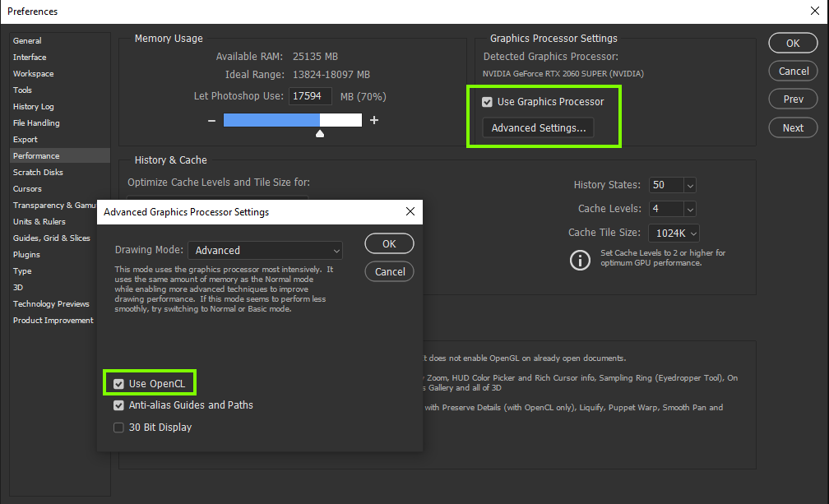The image size is (829, 504).
Task: Uncheck Anti-alias Guides and Paths
Action: pos(118,405)
